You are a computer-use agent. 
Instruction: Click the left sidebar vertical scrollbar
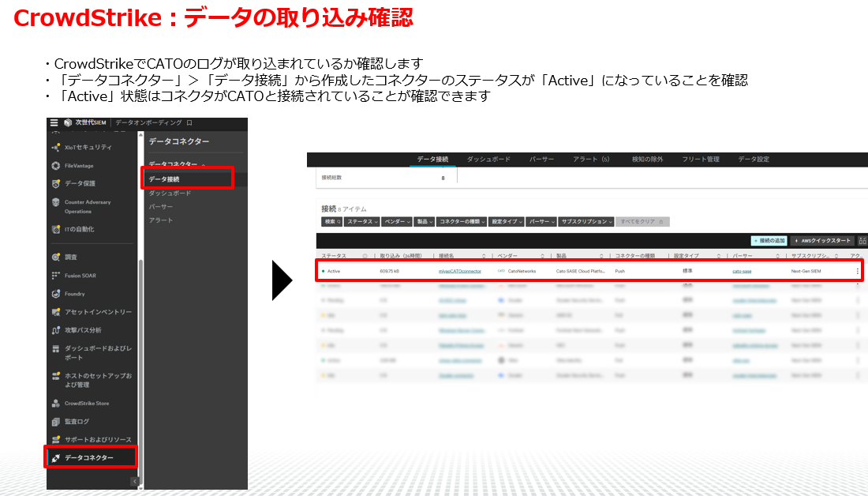(140, 371)
